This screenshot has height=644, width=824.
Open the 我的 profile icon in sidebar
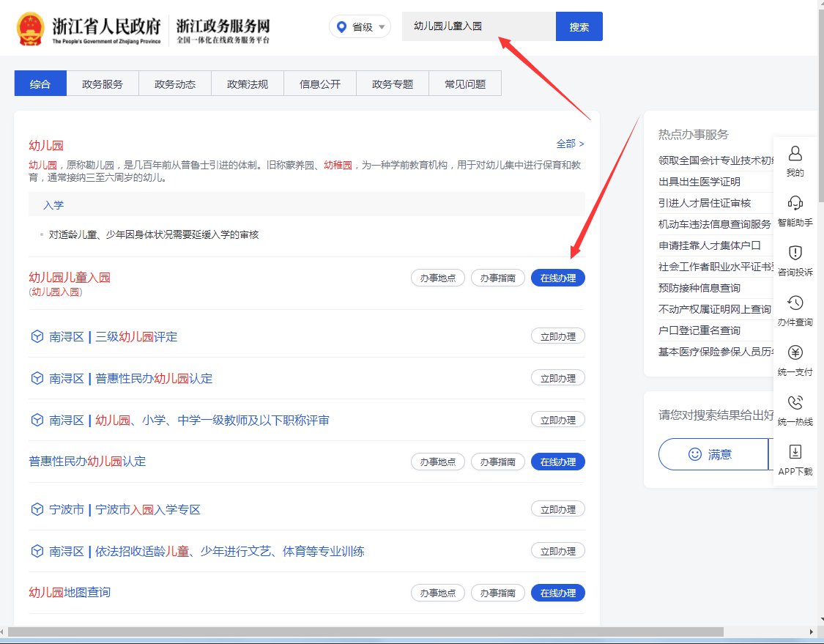pyautogui.click(x=795, y=154)
